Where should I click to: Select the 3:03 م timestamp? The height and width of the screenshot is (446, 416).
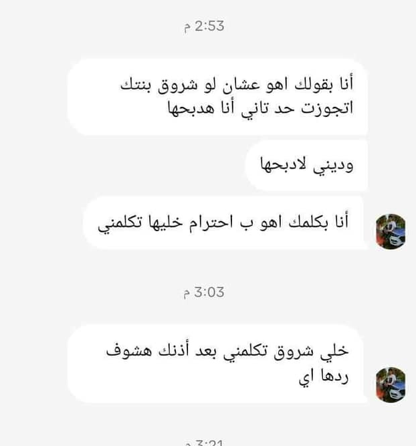[204, 292]
